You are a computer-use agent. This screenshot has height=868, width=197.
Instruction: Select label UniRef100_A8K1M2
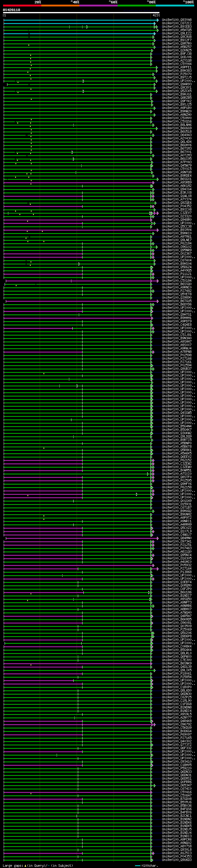(177, 186)
